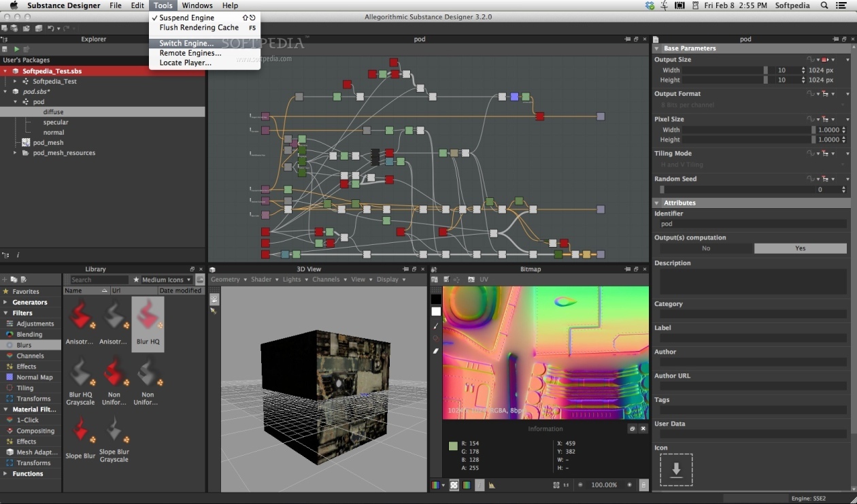857x504 pixels.
Task: Select the white color swatch in Bitmap
Action: coord(436,312)
